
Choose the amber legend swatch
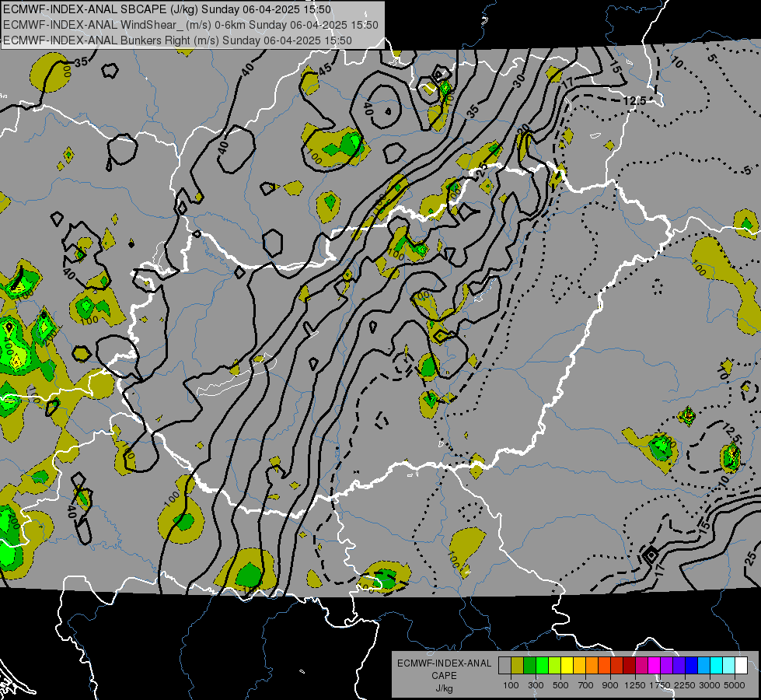579,665
